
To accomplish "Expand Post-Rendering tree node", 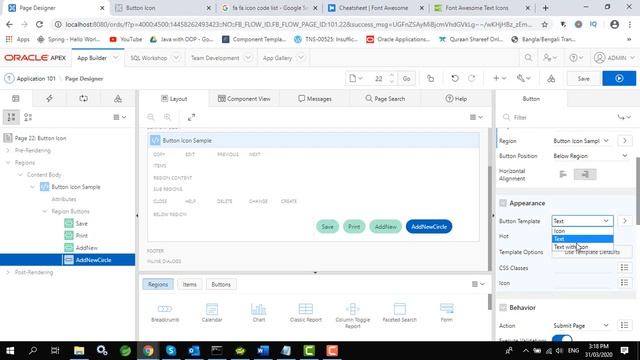I will [8, 272].
